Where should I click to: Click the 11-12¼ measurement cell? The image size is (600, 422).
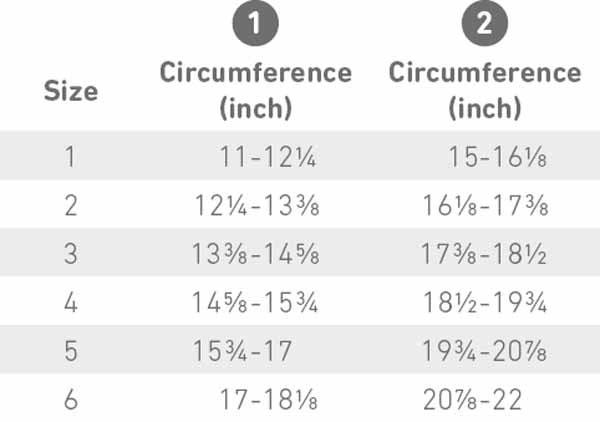pos(268,156)
